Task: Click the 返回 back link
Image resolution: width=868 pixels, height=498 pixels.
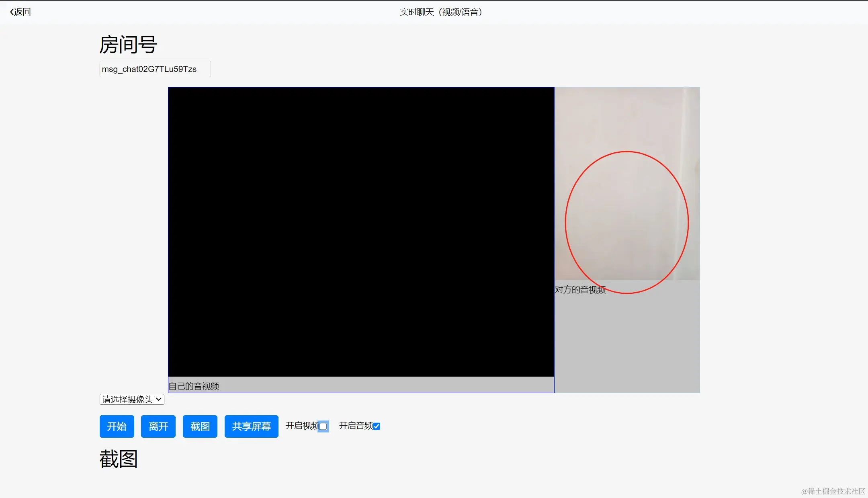Action: (x=22, y=12)
